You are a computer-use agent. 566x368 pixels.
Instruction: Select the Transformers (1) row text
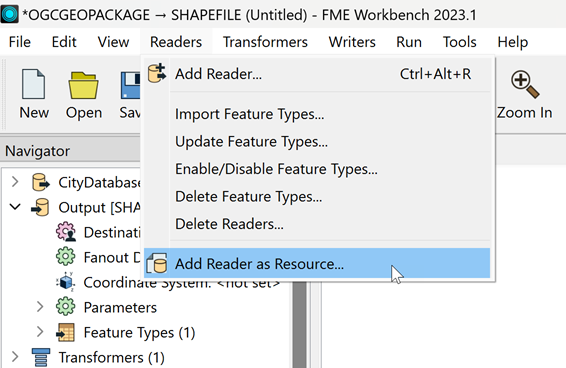click(112, 358)
